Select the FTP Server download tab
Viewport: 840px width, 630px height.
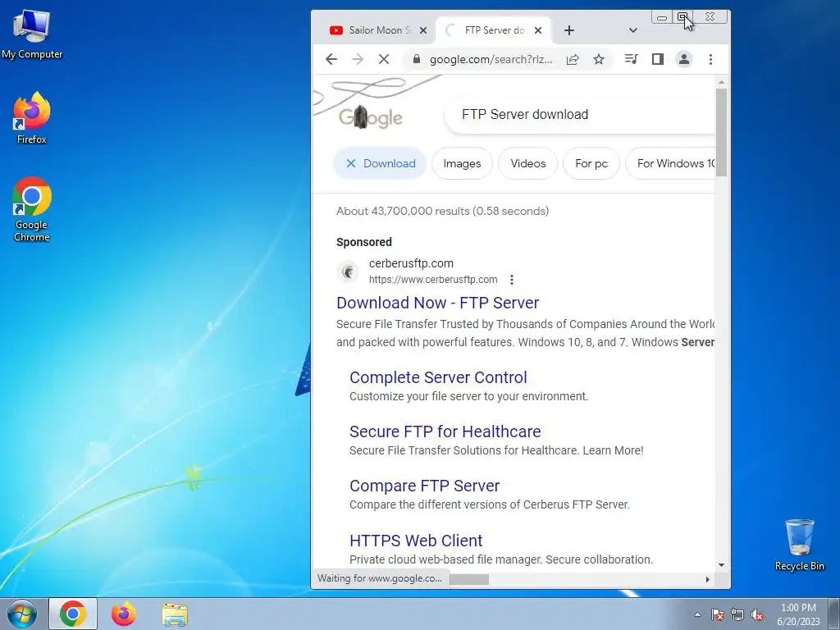pos(494,30)
